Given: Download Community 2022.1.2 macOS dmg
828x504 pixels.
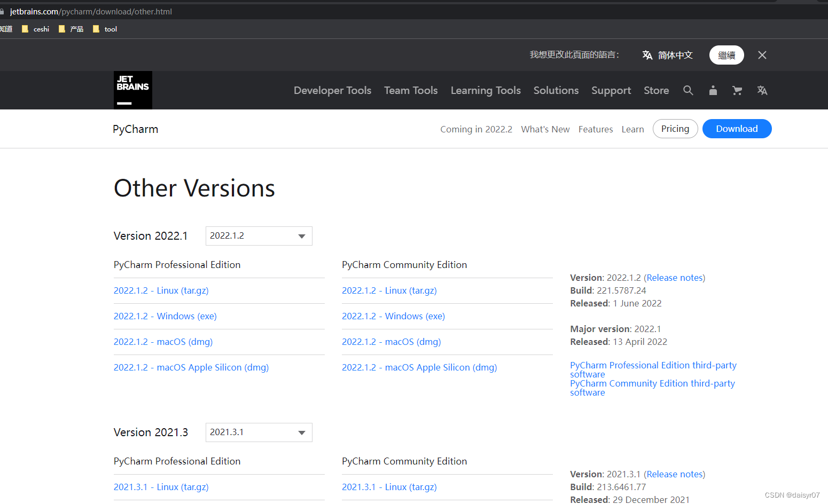Looking at the screenshot, I should (x=392, y=342).
